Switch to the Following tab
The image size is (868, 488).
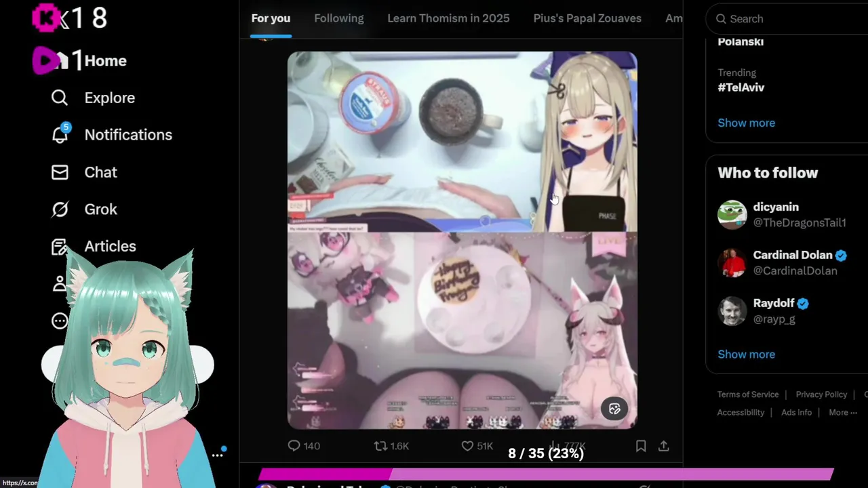pos(339,18)
